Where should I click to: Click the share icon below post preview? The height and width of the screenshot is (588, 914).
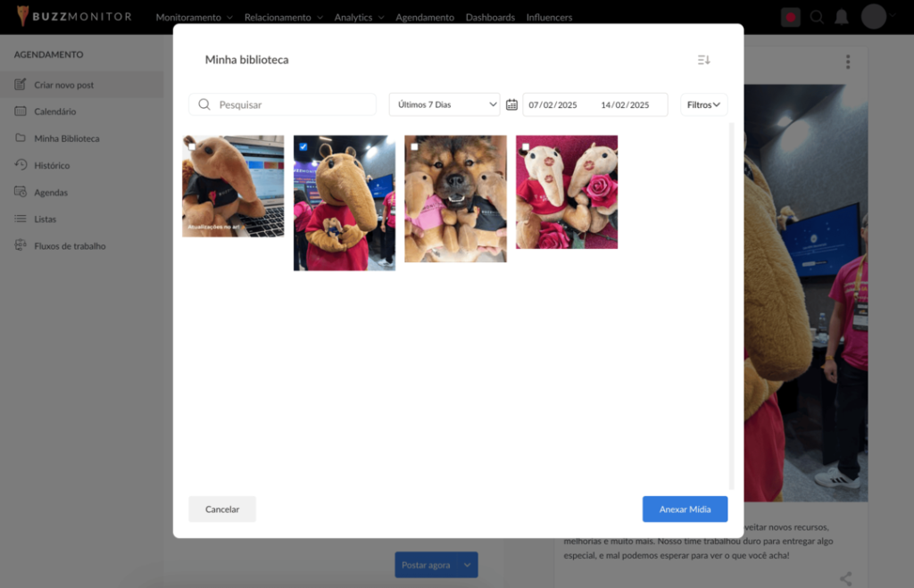click(x=845, y=579)
